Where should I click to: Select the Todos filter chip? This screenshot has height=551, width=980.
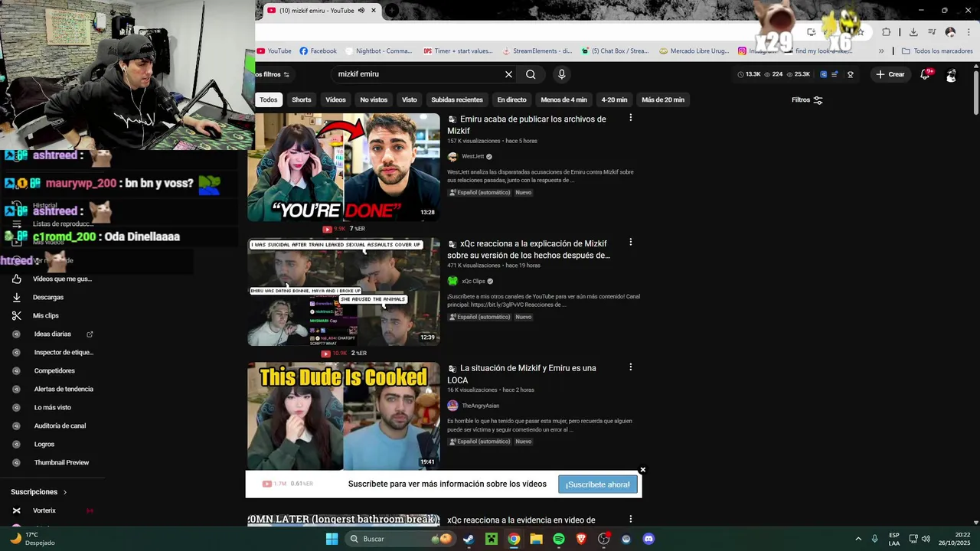pyautogui.click(x=269, y=99)
